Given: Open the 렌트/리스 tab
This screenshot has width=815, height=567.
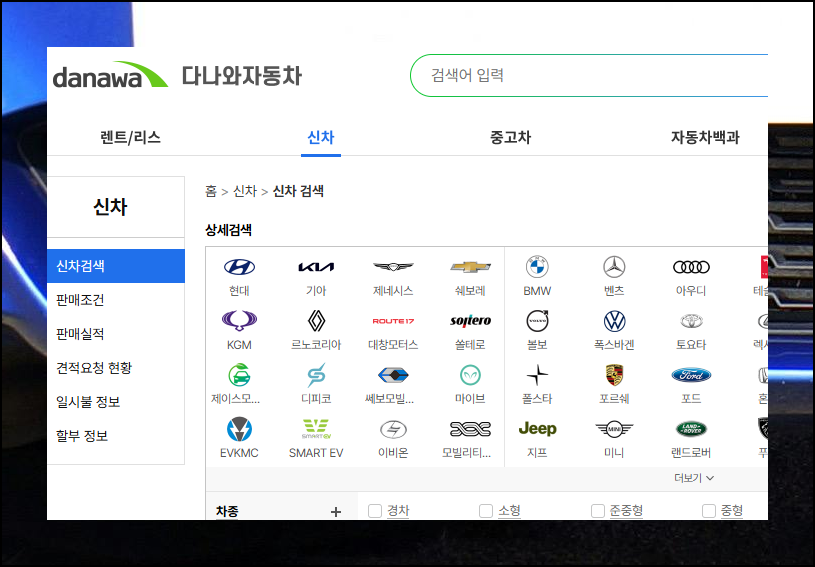Looking at the screenshot, I should [130, 138].
